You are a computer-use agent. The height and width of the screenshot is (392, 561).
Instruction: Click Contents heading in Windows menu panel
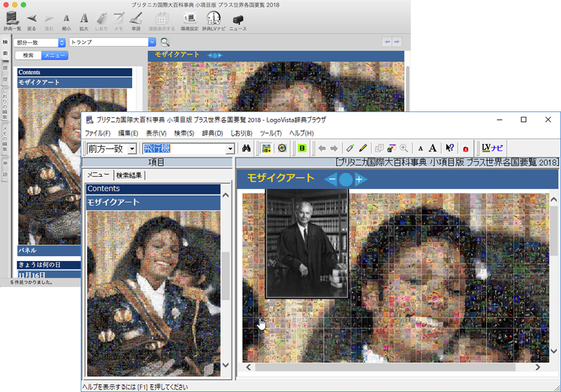tap(153, 189)
